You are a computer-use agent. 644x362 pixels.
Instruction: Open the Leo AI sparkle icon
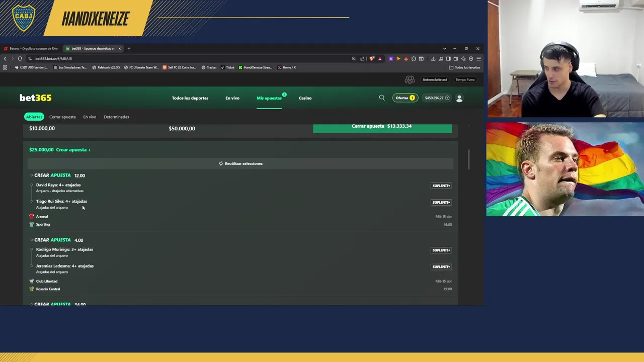tap(463, 58)
